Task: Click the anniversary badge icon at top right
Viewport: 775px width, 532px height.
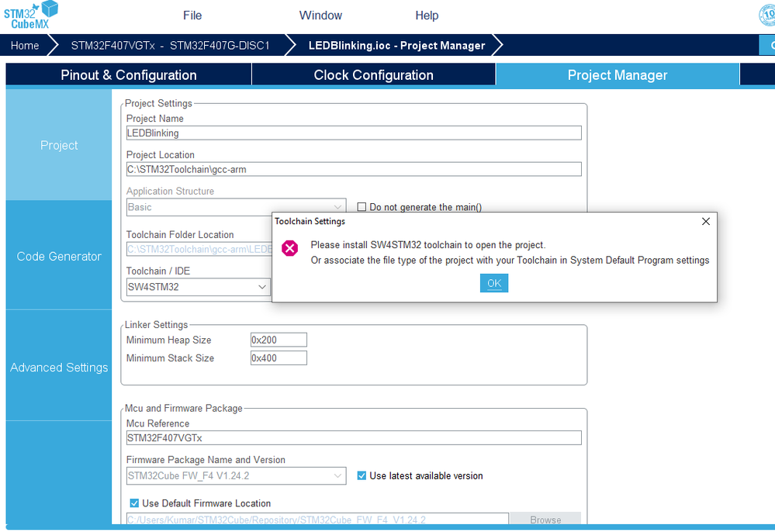Action: click(x=766, y=15)
